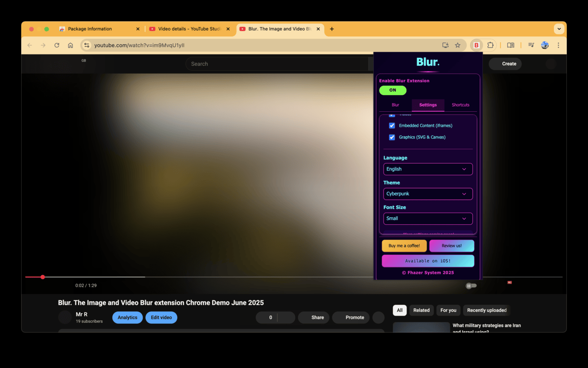Open Mr R channel name link
The width and height of the screenshot is (588, 368).
81,314
